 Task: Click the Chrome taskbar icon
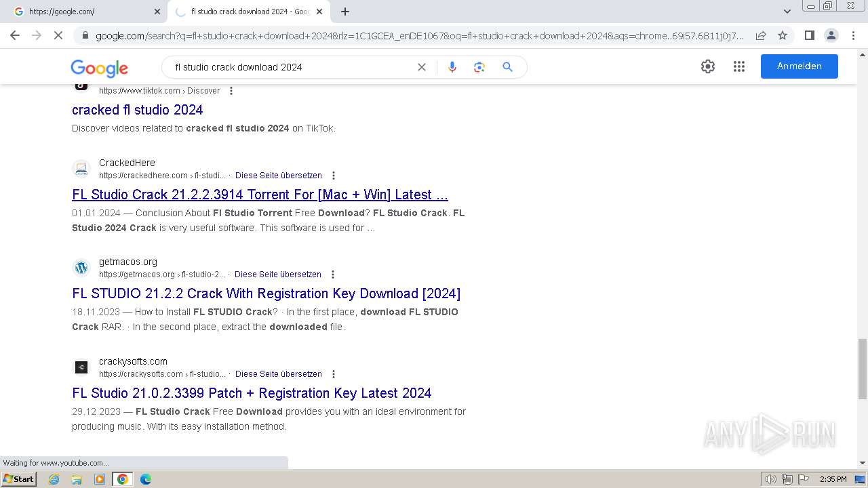click(x=122, y=479)
